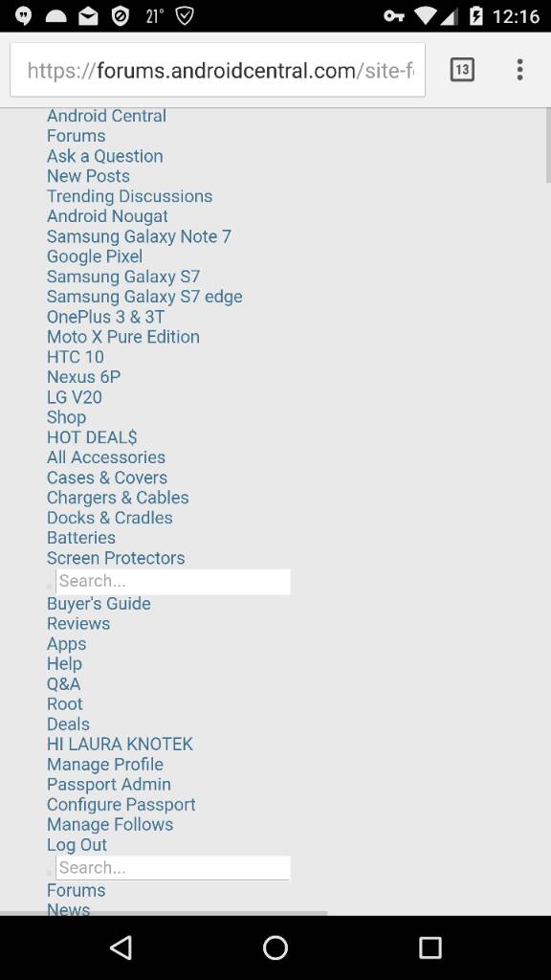Open Chrome's three-dot overflow menu
551x980 pixels.
click(x=519, y=69)
